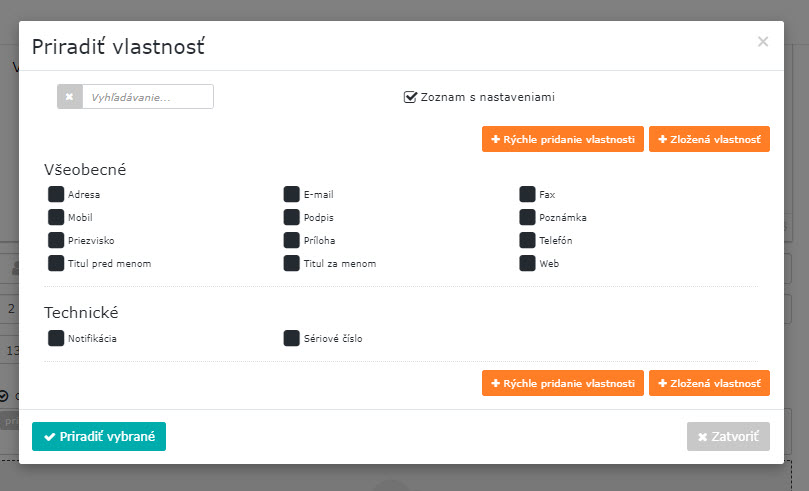Viewport: 809px width, 491px height.
Task: Click the top Rýchle pridanie vlastnosti button
Action: click(x=562, y=139)
